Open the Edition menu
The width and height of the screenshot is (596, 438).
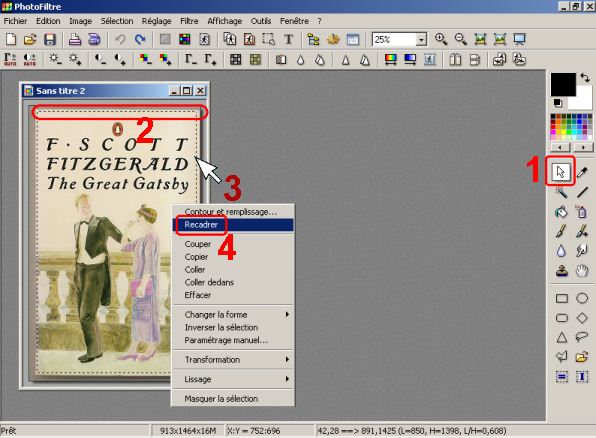[x=48, y=21]
